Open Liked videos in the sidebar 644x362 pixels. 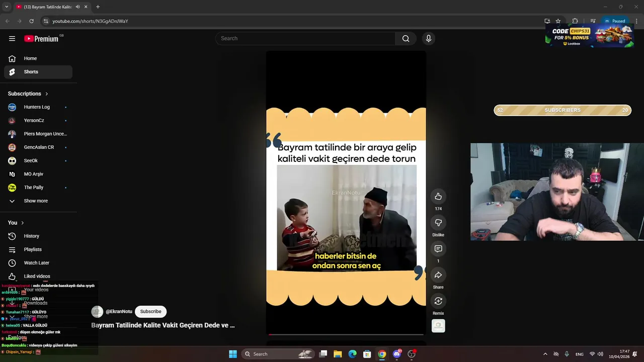coord(38,277)
